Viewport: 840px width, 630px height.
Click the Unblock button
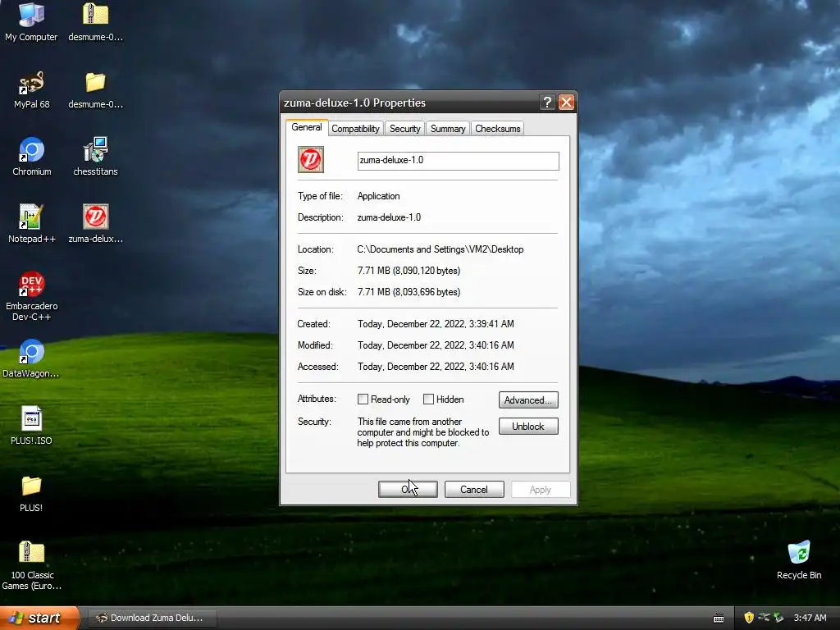click(528, 427)
